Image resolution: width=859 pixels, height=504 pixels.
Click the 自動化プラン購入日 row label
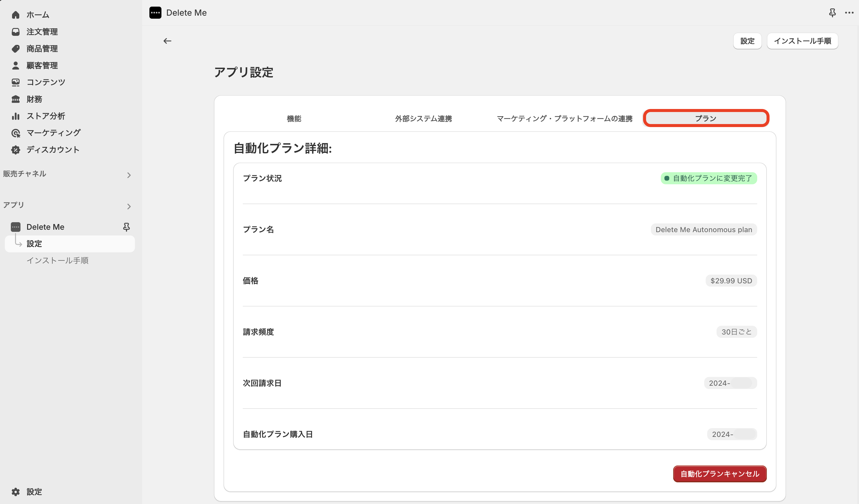click(x=278, y=434)
